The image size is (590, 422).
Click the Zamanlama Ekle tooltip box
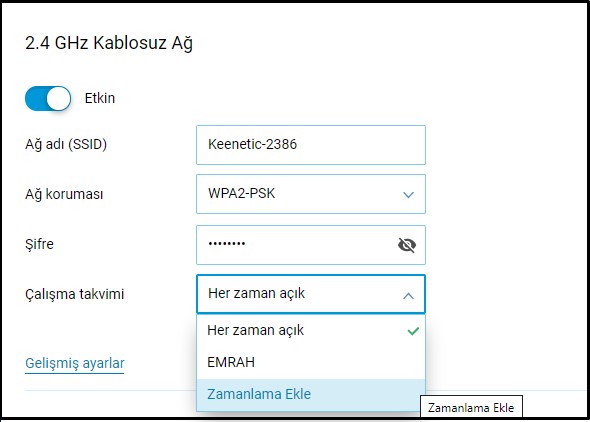(x=471, y=407)
